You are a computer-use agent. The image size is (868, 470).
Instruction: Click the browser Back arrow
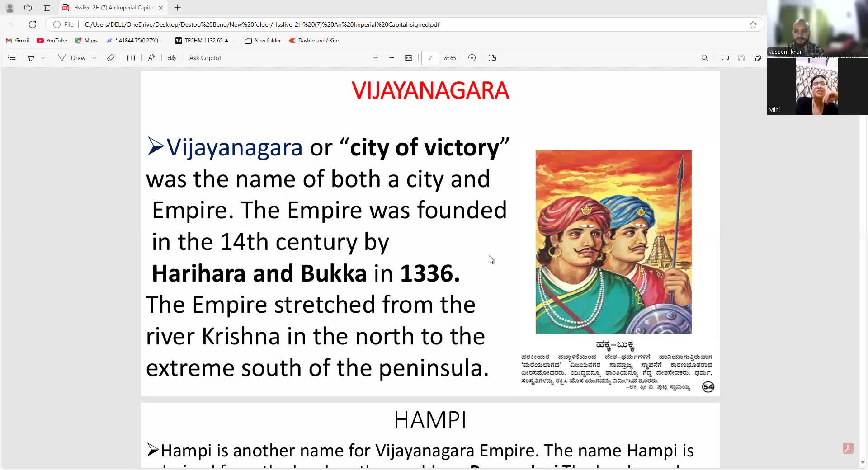(x=12, y=24)
